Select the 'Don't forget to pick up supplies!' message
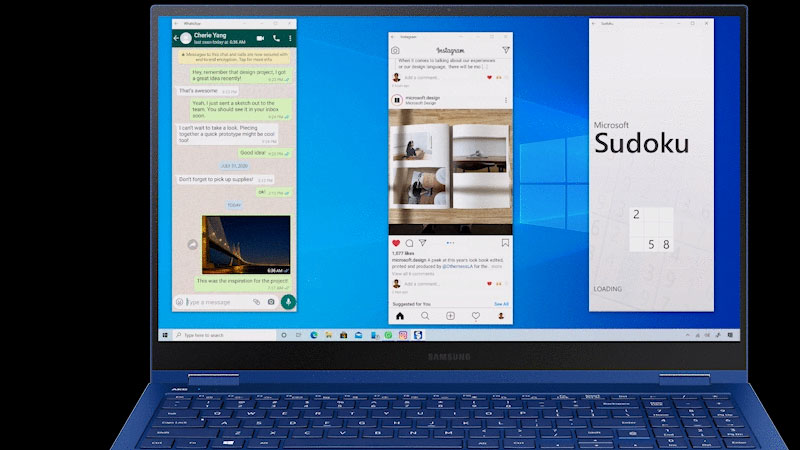Viewport: 800px width, 450px height. pyautogui.click(x=225, y=180)
